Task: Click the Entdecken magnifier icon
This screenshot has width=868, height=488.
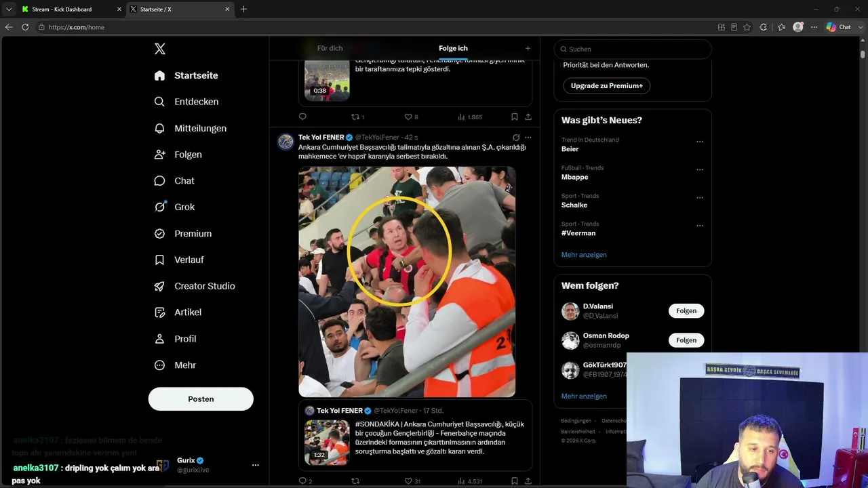Action: click(159, 102)
